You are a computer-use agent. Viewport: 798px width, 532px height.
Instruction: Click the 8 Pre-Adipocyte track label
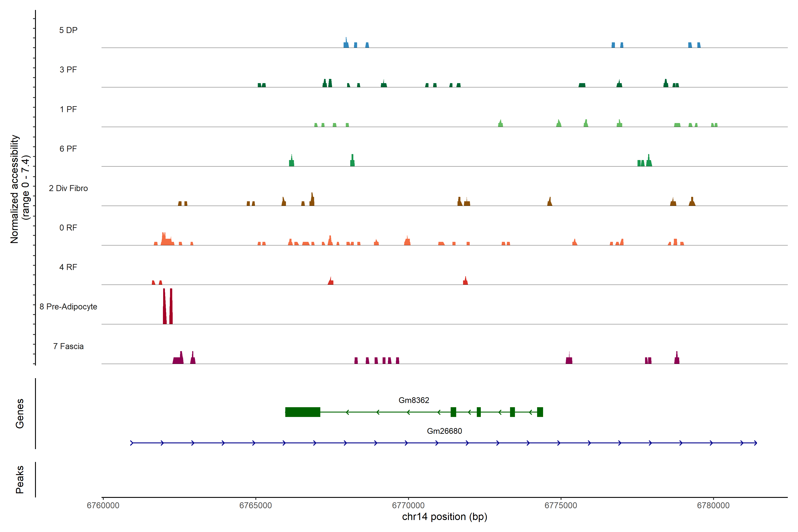68,307
